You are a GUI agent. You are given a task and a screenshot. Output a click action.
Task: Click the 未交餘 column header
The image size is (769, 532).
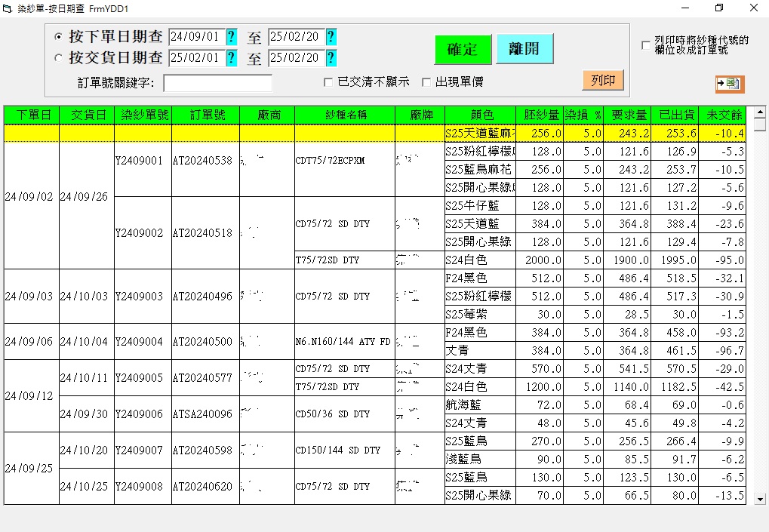click(722, 115)
